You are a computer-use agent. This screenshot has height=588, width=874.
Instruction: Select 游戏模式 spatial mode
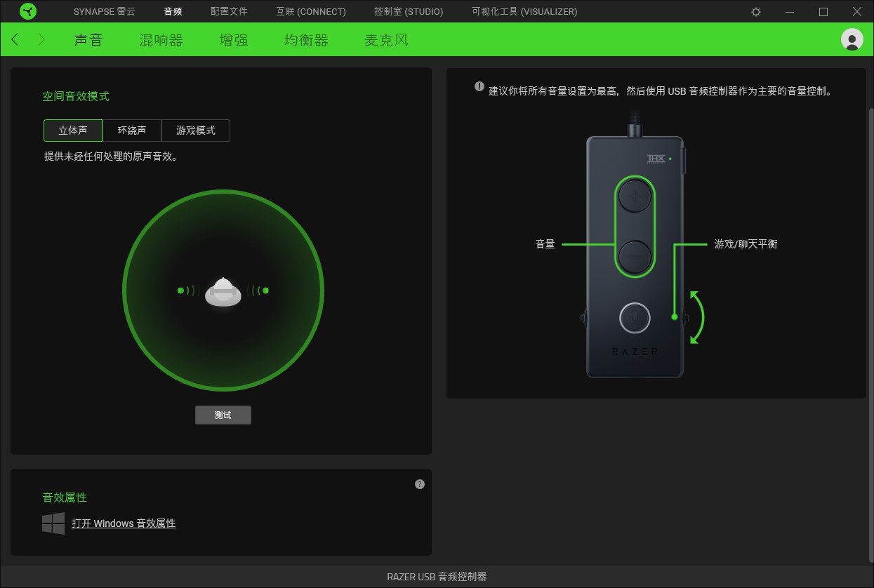[196, 131]
